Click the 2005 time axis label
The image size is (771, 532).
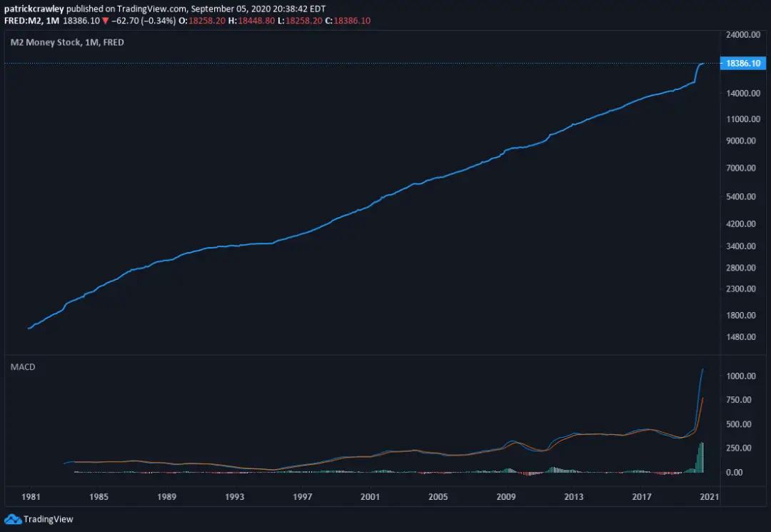(x=438, y=496)
